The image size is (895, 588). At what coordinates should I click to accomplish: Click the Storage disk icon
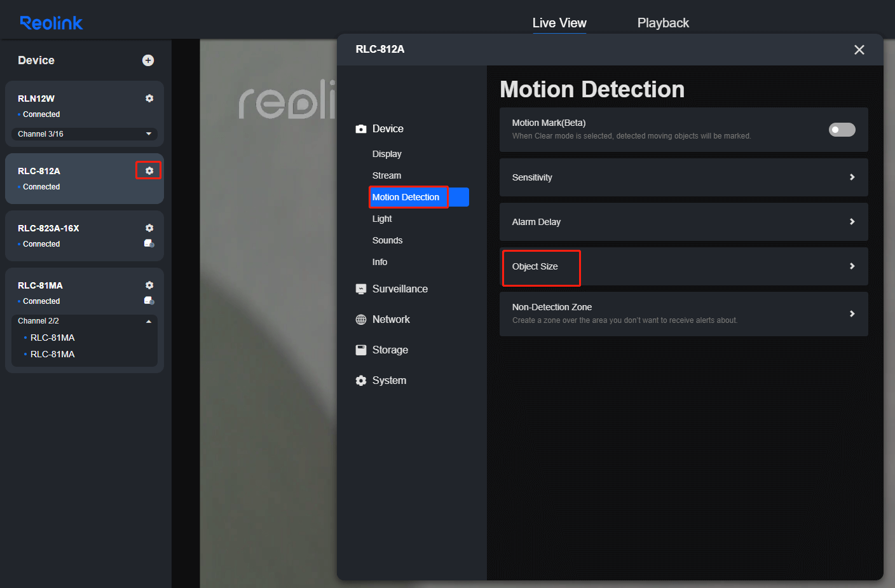click(361, 350)
